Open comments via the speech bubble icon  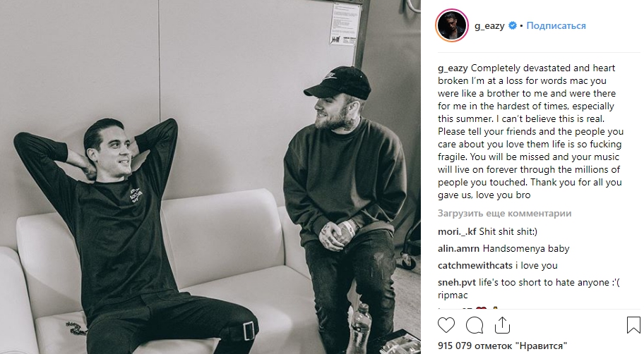[x=475, y=325]
